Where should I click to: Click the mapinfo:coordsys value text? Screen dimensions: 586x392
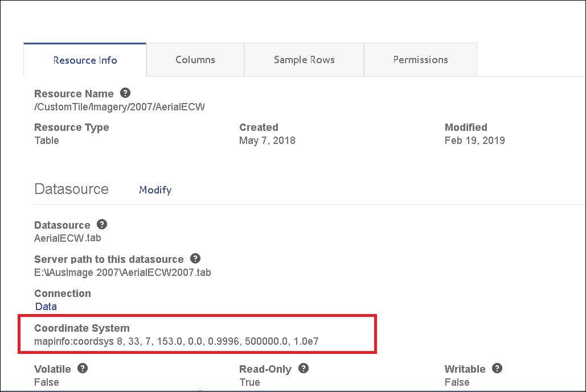177,341
